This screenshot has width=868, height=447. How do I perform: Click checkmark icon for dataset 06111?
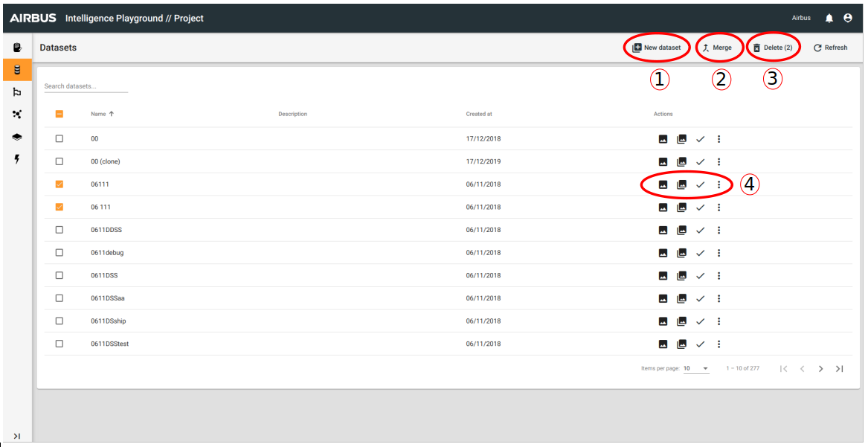[700, 184]
